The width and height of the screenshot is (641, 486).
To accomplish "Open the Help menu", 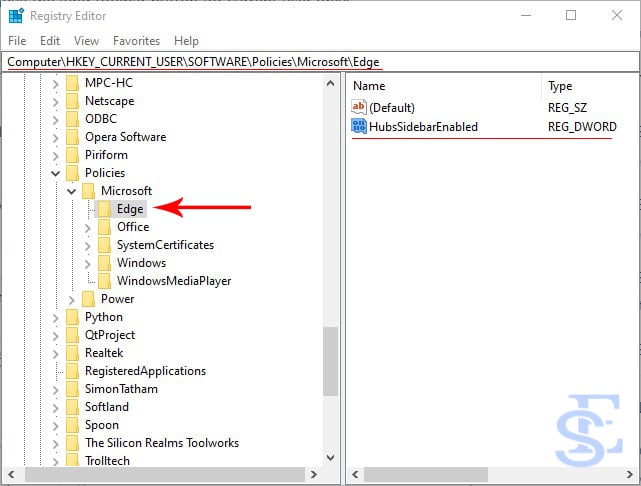I will tap(186, 41).
